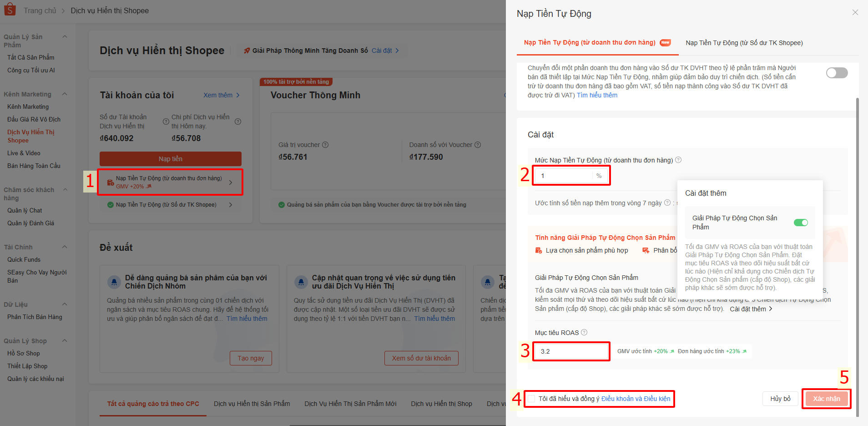This screenshot has width=868, height=426.
Task: Click help icon next to Mức Nạp Tiền Tự Động
Action: pos(678,160)
